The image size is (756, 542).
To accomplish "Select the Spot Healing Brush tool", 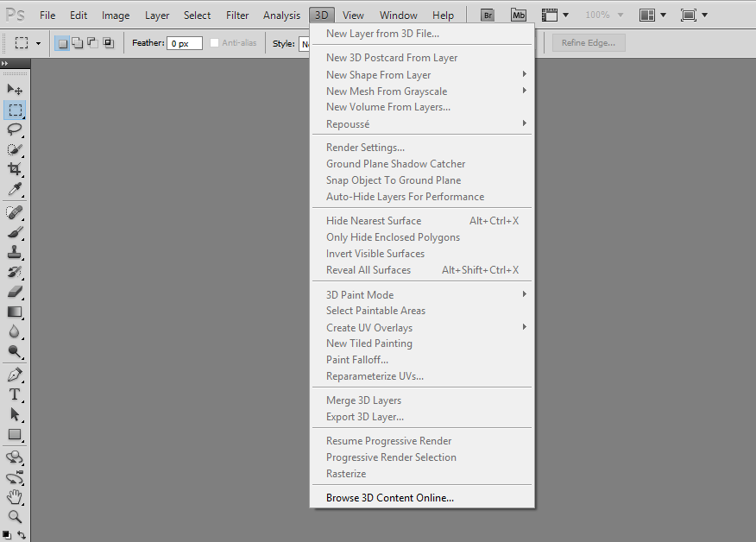I will coord(15,212).
